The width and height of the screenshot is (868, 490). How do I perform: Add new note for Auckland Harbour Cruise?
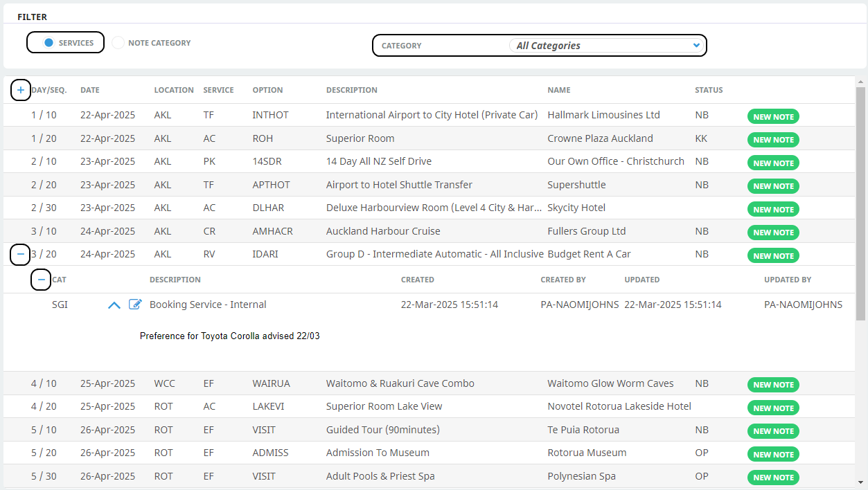click(773, 233)
